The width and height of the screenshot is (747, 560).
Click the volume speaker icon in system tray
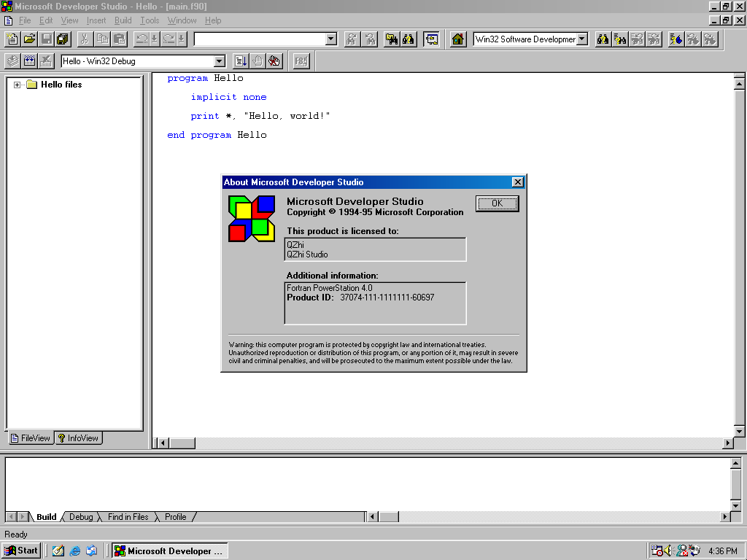[667, 551]
